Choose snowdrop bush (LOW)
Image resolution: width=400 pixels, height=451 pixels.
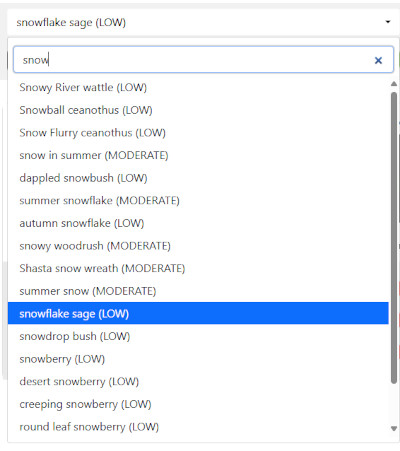click(198, 336)
